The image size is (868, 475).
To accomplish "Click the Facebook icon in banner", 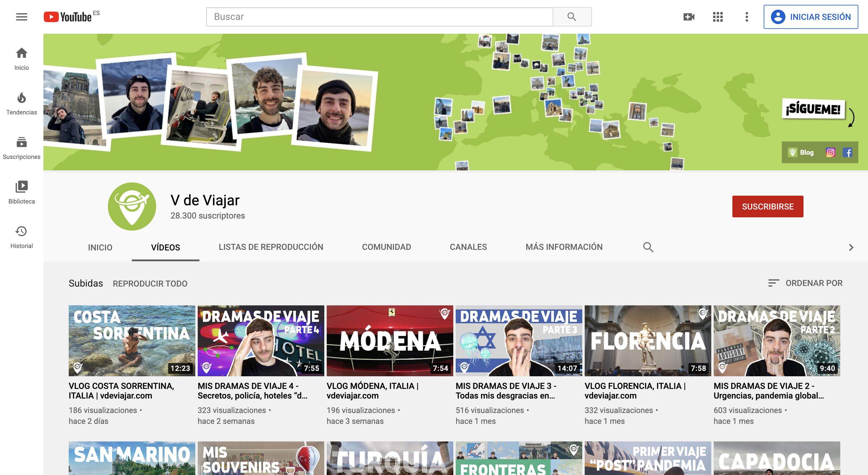I will (x=848, y=153).
